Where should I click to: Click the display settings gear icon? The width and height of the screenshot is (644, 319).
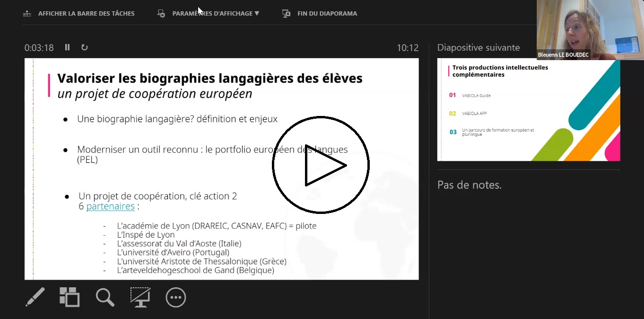click(161, 14)
